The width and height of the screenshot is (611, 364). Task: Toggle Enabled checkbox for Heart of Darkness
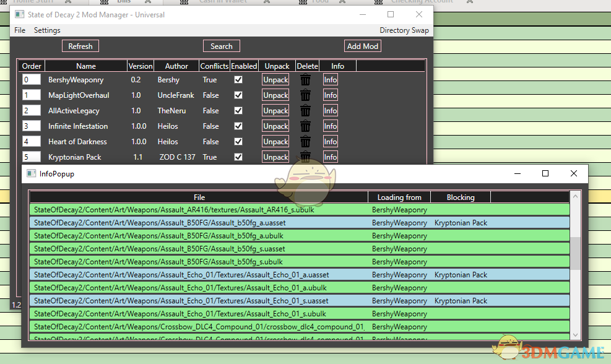click(x=238, y=142)
